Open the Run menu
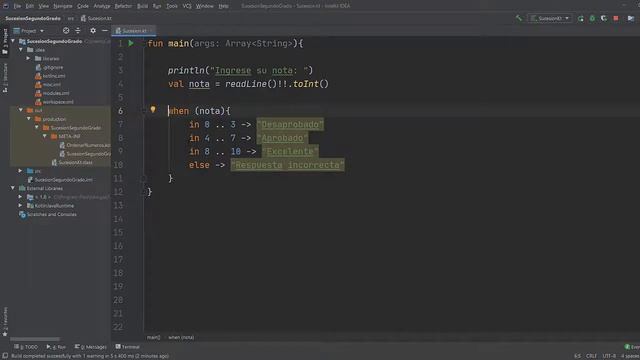The width and height of the screenshot is (640, 360). (x=157, y=6)
